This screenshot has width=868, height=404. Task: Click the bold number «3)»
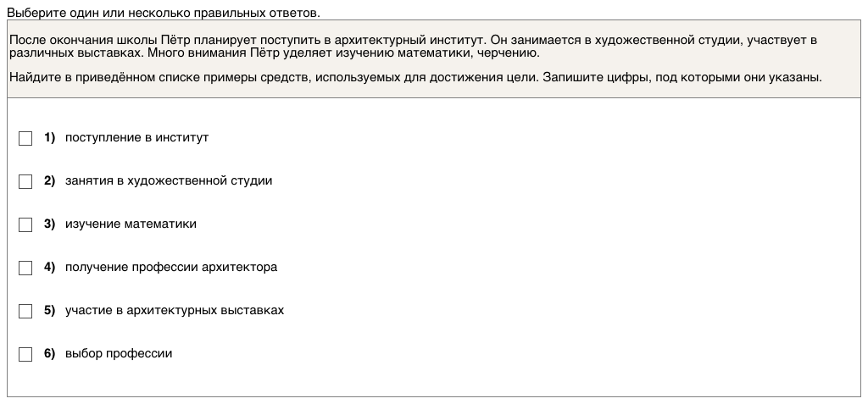[x=49, y=224]
